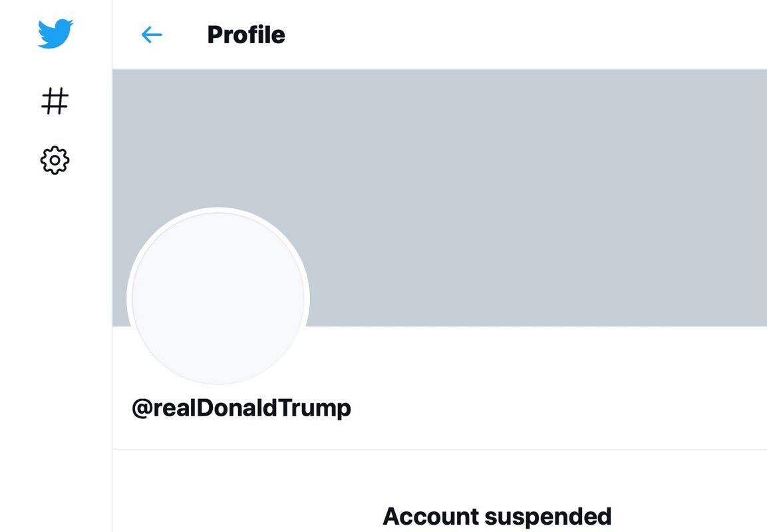
Task: Select the suspended account's username
Action: tap(241, 408)
